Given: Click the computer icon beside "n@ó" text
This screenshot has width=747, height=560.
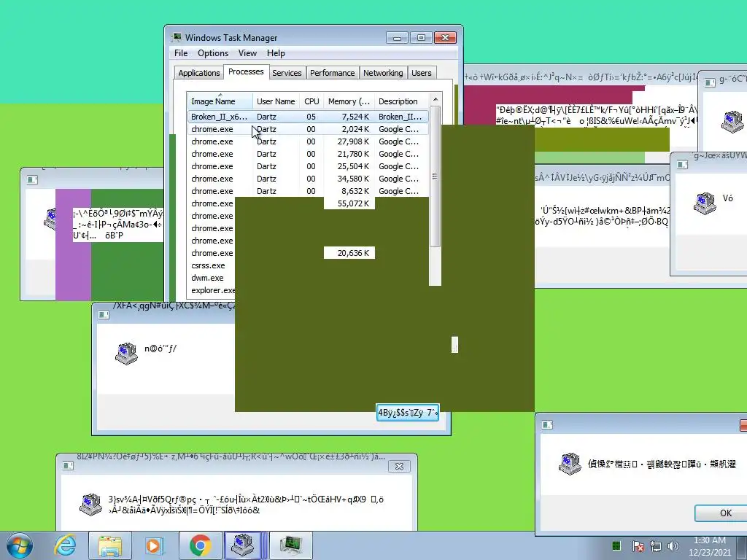Looking at the screenshot, I should click(126, 353).
